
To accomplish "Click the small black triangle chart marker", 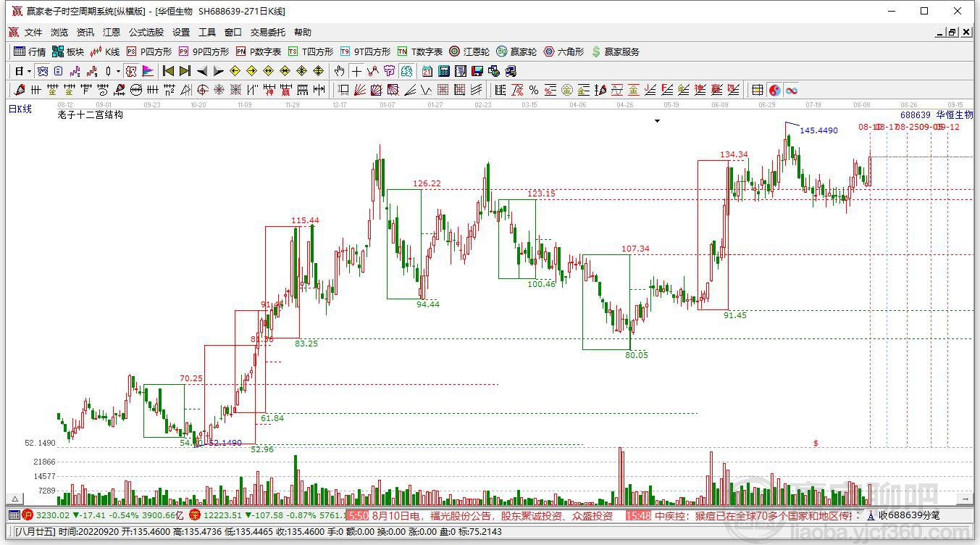I will 658,121.
